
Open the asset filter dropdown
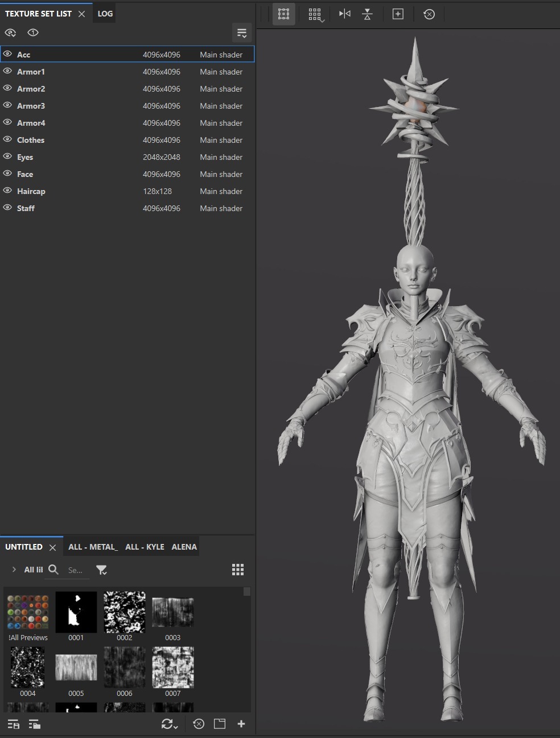pyautogui.click(x=101, y=570)
